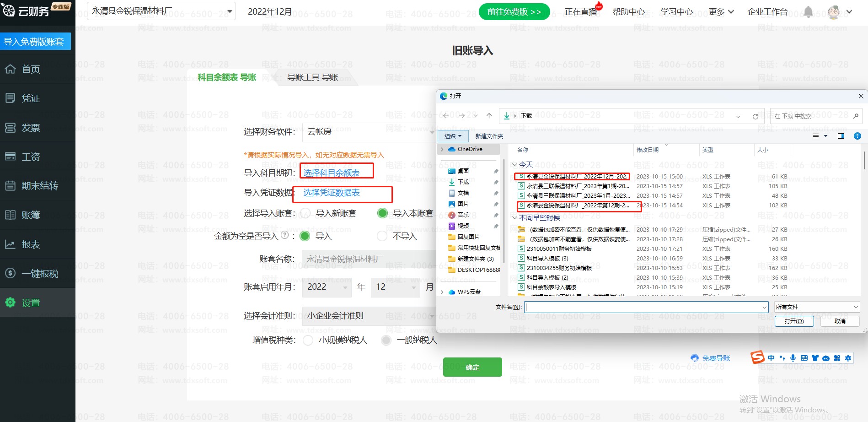Select the 导入新账套 radio button

[x=305, y=213]
